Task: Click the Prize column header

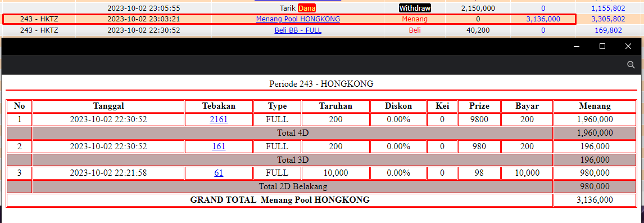Action: (x=479, y=106)
